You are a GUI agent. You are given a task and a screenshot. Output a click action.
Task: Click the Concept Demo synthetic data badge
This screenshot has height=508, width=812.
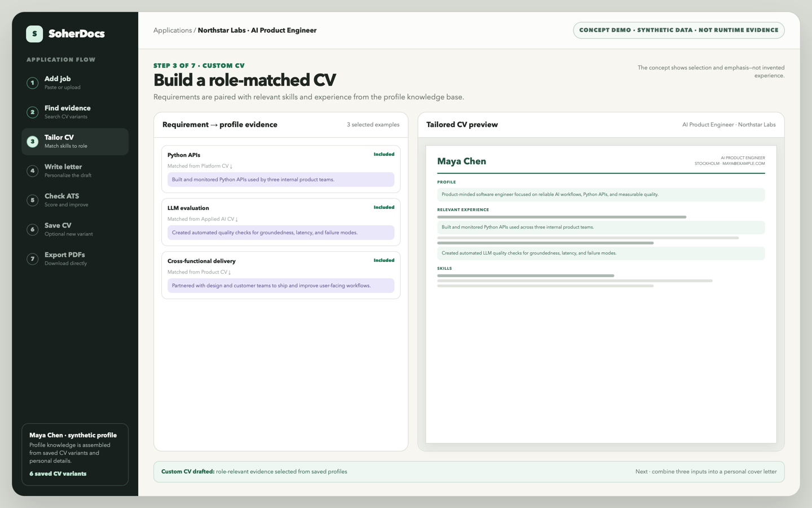(x=679, y=30)
